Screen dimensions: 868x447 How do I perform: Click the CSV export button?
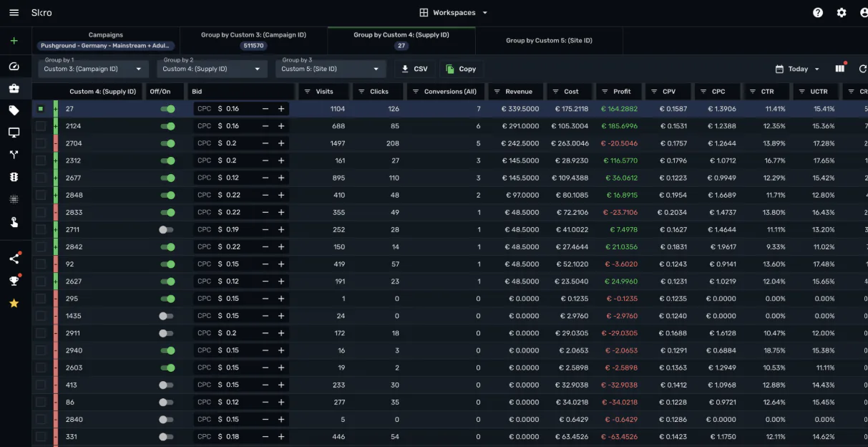point(414,69)
